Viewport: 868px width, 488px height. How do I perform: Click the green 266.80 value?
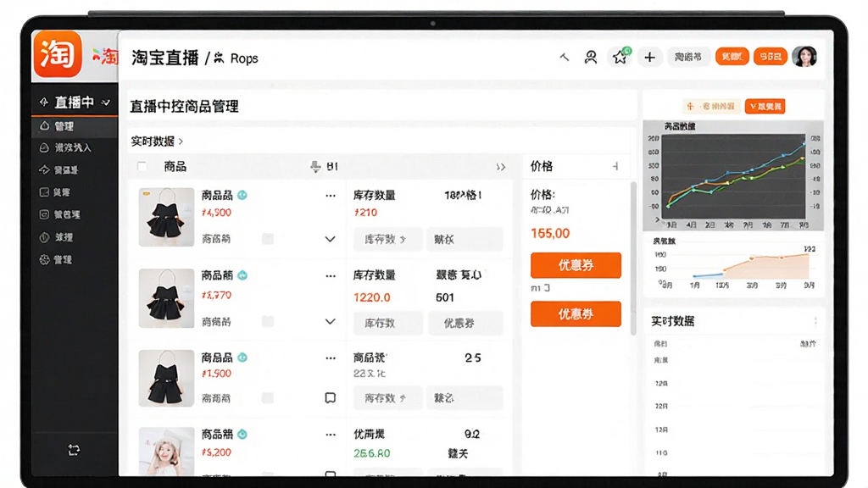pyautogui.click(x=372, y=453)
